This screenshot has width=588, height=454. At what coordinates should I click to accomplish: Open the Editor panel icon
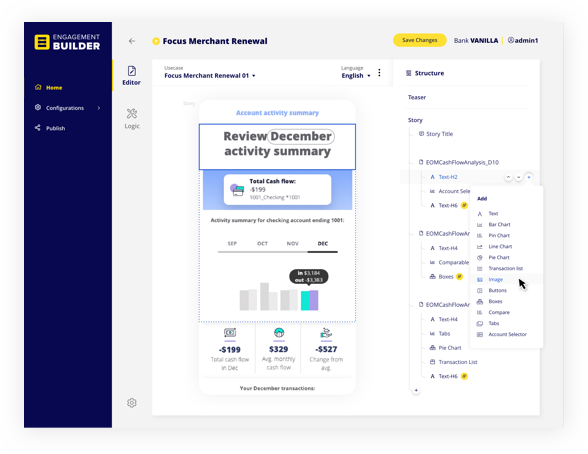point(132,71)
